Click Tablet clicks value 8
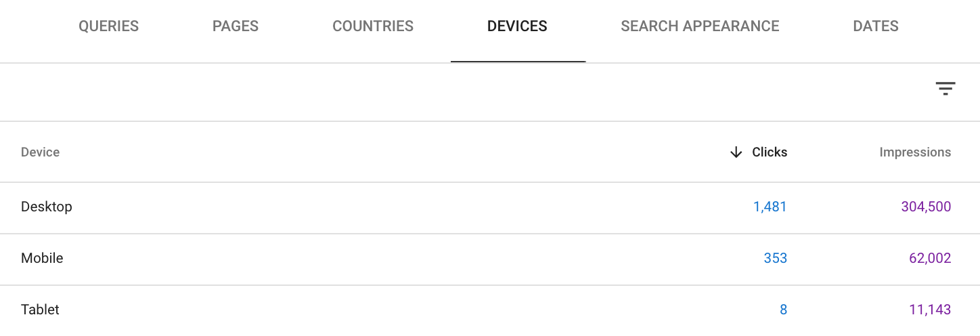Screen dimensions: 980x336 tap(784, 310)
